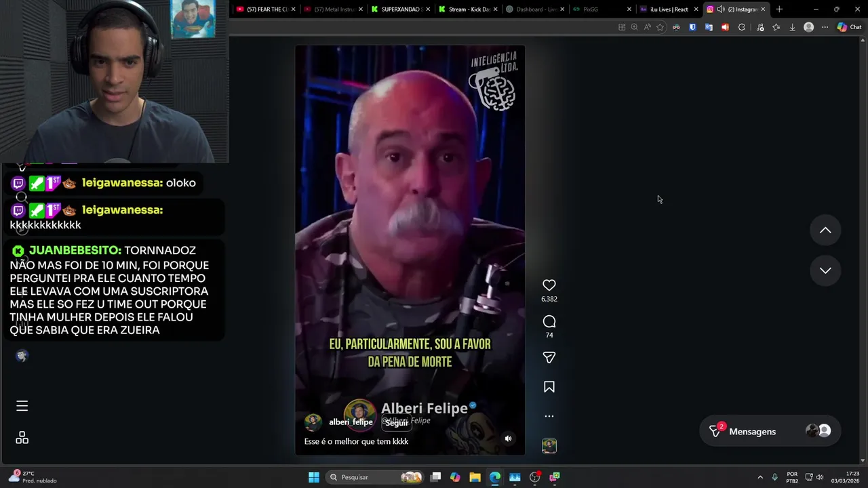Open Edge settings and more ellipsis
Screen dimensions: 868x488
click(x=825, y=27)
